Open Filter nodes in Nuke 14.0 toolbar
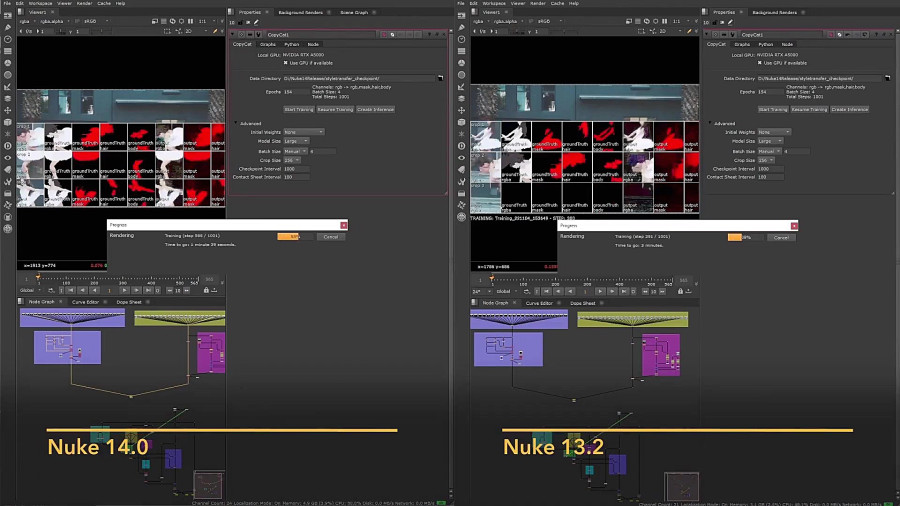The width and height of the screenshot is (900, 506). point(7,75)
